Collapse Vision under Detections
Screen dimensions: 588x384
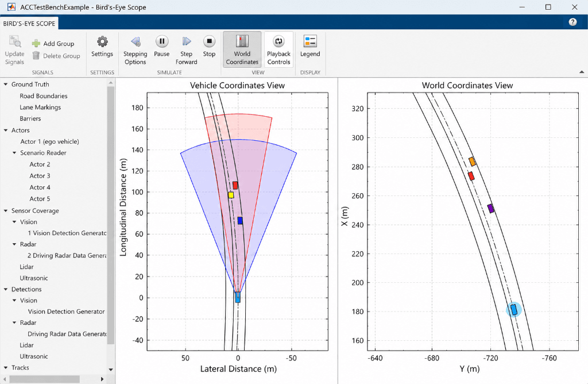[x=14, y=300]
